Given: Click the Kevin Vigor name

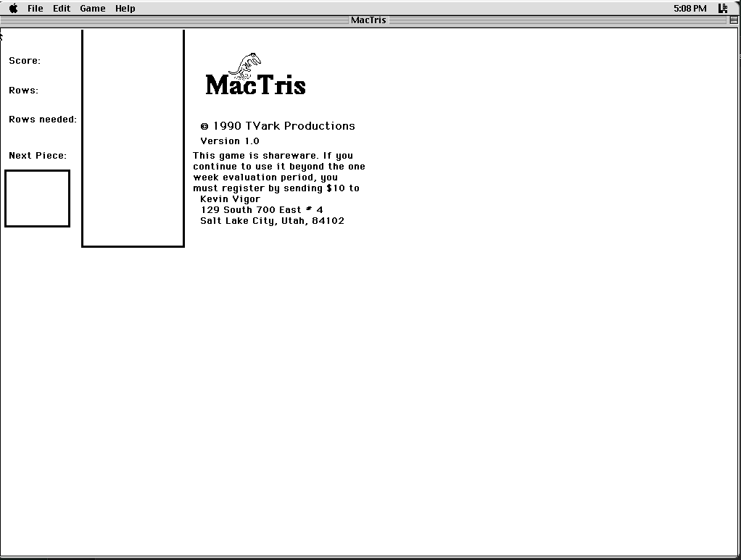Looking at the screenshot, I should [x=230, y=199].
